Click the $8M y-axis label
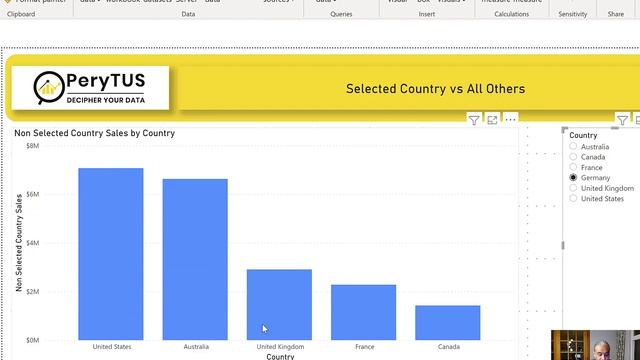 click(33, 146)
